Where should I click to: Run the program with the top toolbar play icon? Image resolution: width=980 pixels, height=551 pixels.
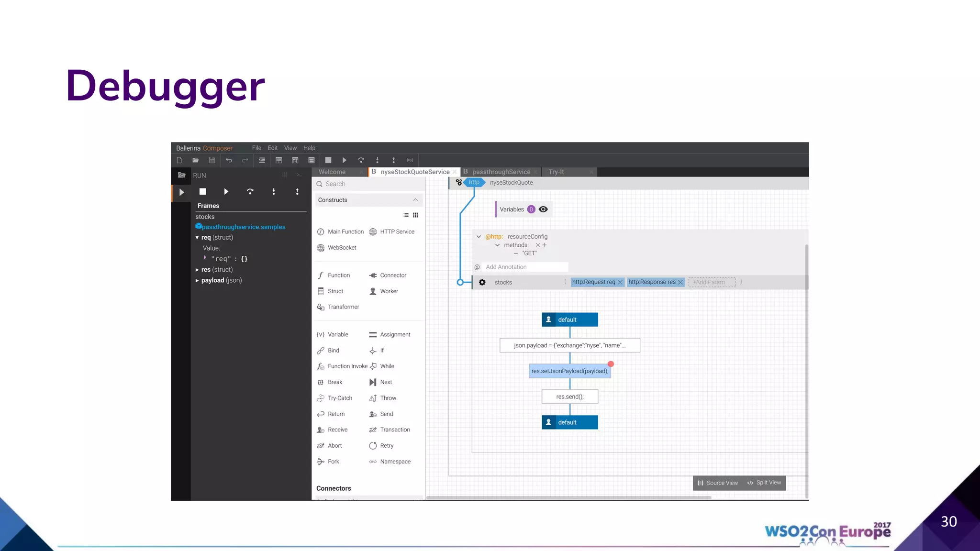(344, 160)
